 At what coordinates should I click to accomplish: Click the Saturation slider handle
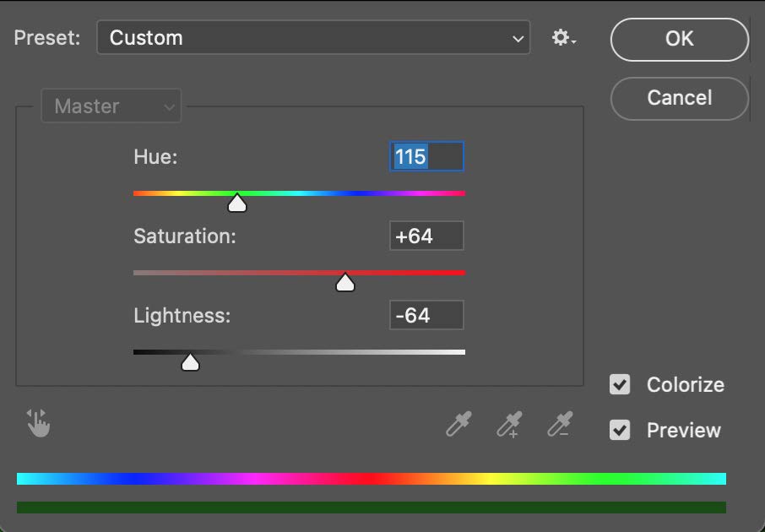[345, 282]
